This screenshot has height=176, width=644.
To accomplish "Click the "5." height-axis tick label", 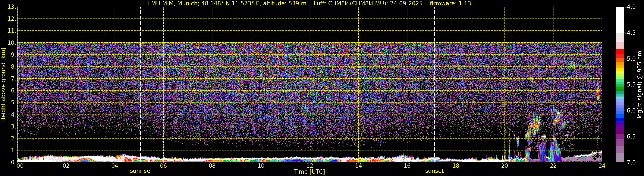I will point(13,102).
